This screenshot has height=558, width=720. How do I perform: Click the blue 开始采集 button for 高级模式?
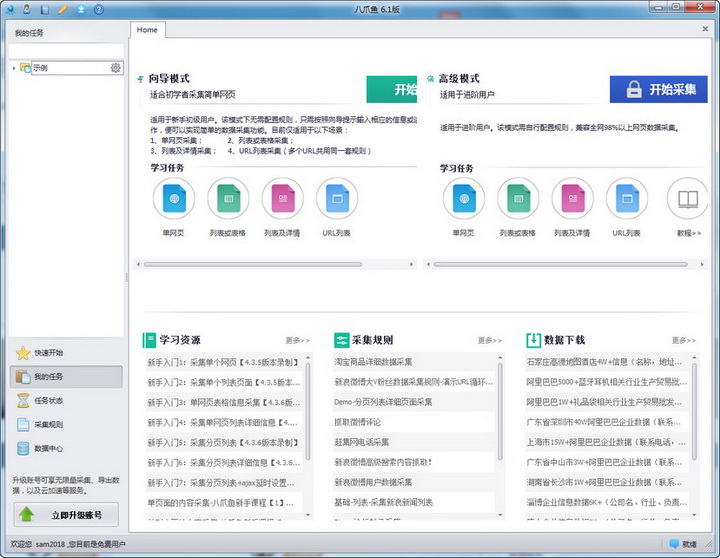(x=658, y=89)
